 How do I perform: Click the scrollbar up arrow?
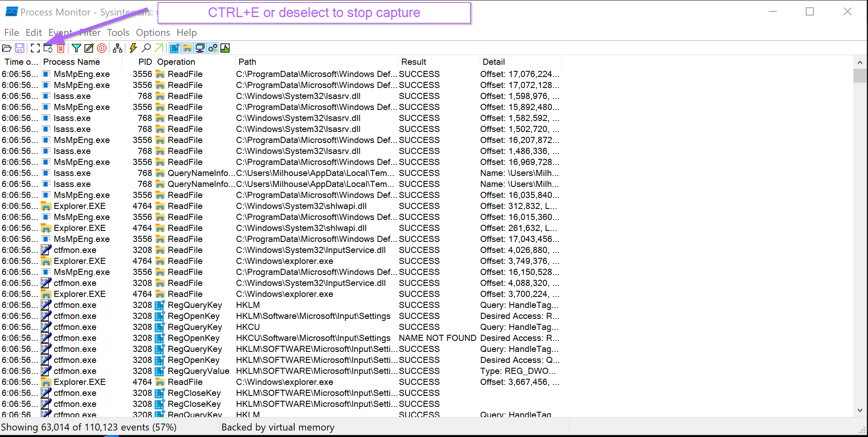pos(860,63)
